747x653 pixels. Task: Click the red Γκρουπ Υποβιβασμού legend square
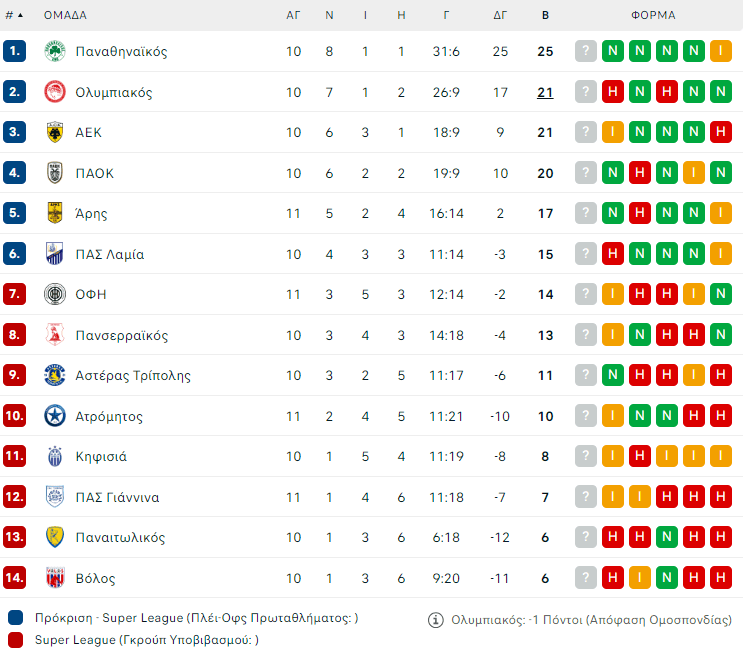pos(16,640)
